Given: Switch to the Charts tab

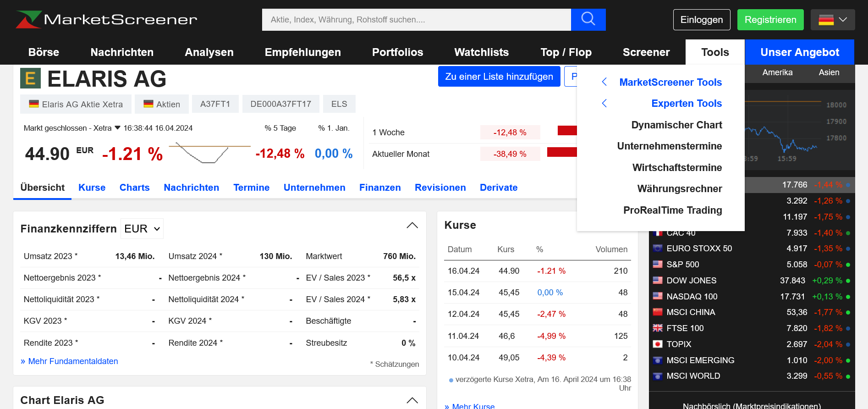Looking at the screenshot, I should tap(134, 188).
